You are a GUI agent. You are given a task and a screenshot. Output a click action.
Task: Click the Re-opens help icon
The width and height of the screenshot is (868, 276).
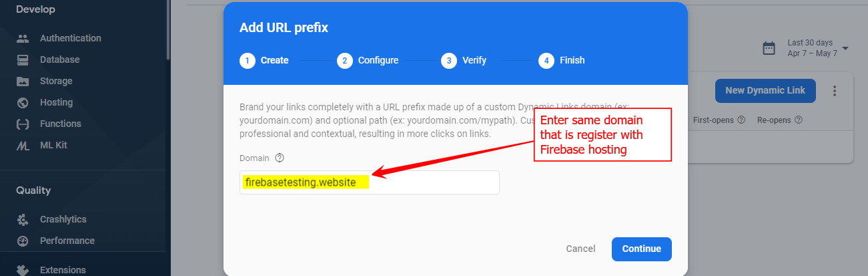point(798,120)
